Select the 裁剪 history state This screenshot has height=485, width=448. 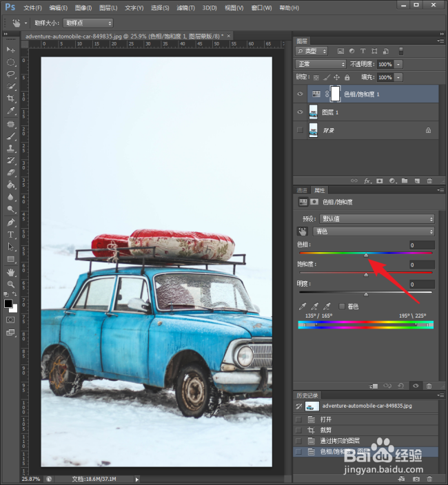tap(326, 430)
